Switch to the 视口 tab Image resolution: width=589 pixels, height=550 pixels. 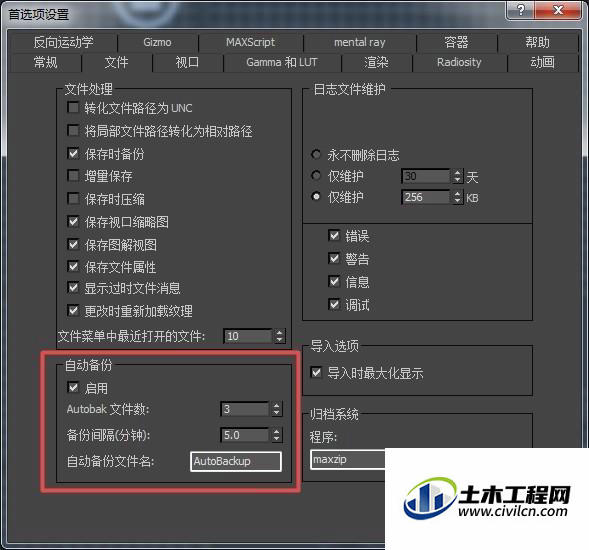pyautogui.click(x=187, y=62)
